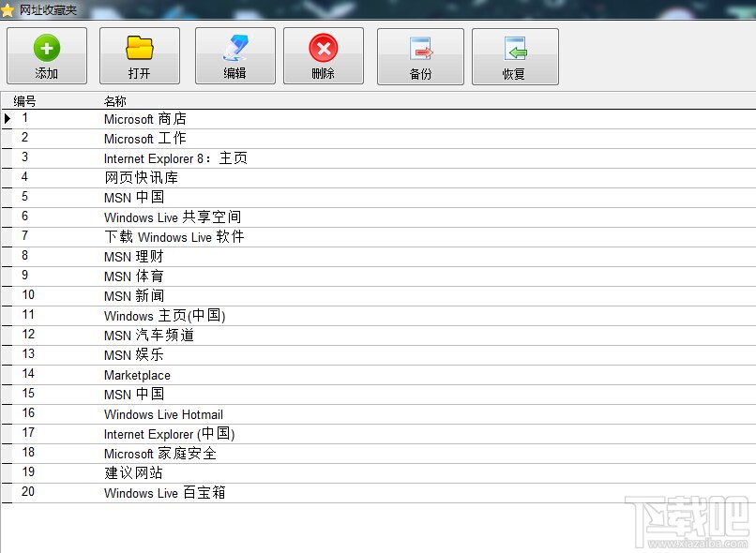Click the 备份 (Backup) button

tap(420, 56)
